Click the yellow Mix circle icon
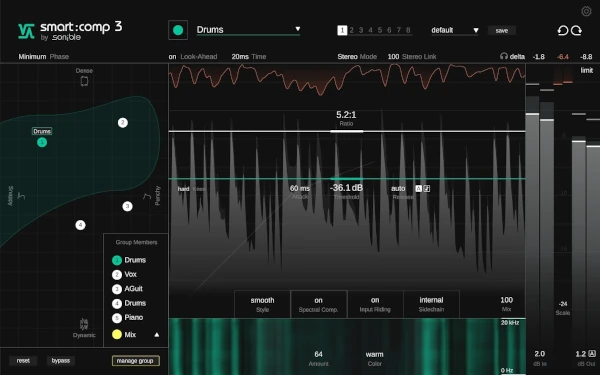The image size is (600, 375). (x=117, y=334)
